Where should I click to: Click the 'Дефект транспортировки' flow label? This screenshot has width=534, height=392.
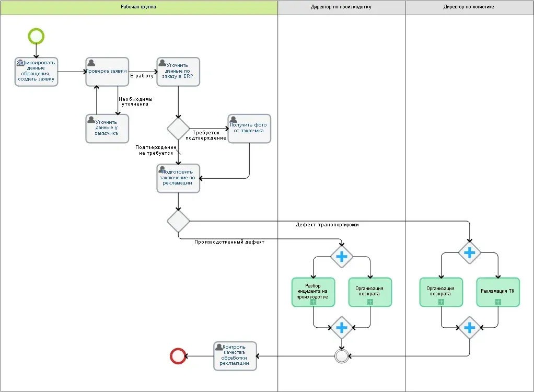pos(327,225)
